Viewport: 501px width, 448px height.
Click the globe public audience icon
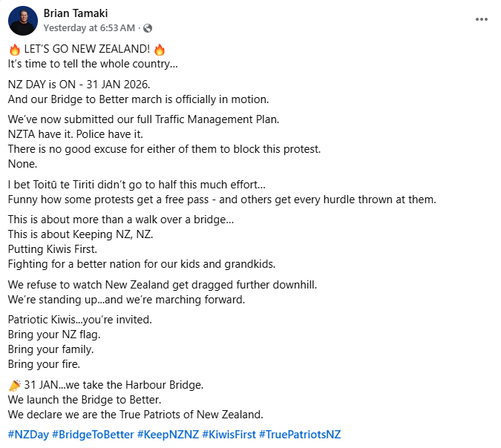tap(148, 28)
